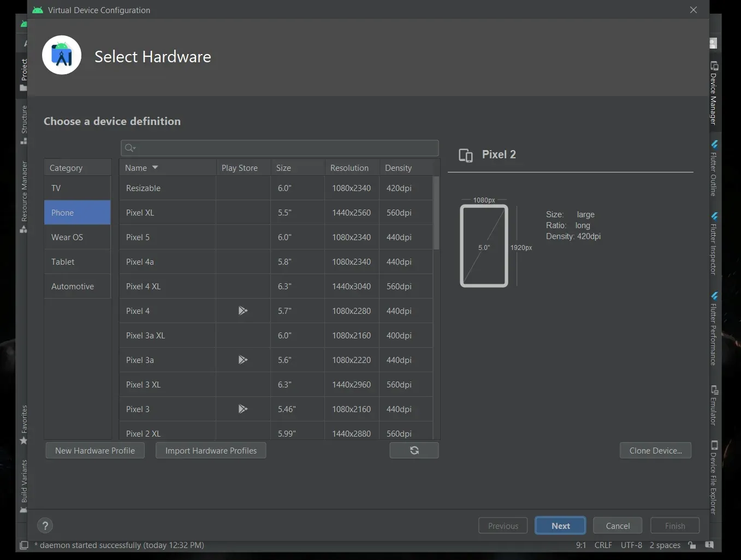Click the Next button
Viewport: 741px width, 560px height.
click(560, 526)
